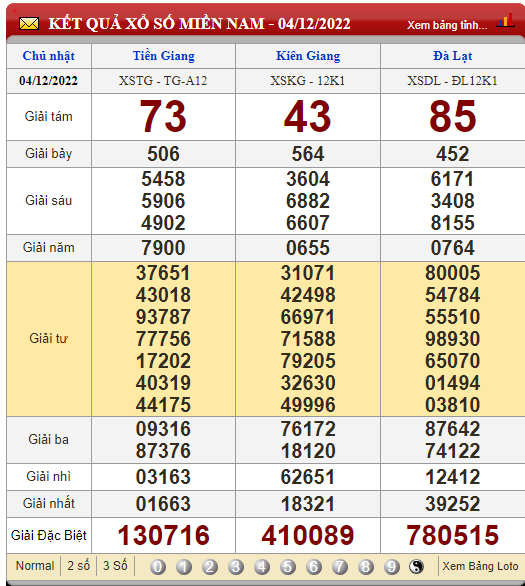The image size is (525, 586).
Task: Click Giải ba number 18120
Action: click(308, 451)
